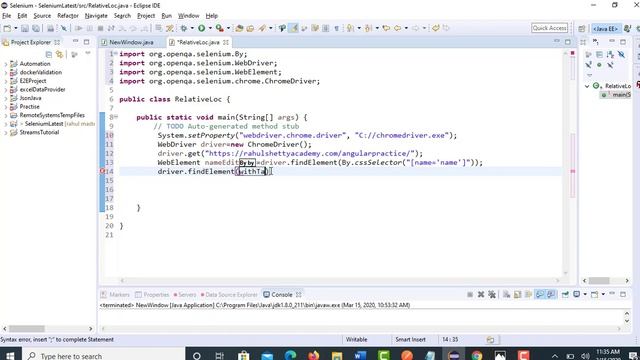
Task: Open the Run button dropdown arrow
Action: tap(210, 28)
